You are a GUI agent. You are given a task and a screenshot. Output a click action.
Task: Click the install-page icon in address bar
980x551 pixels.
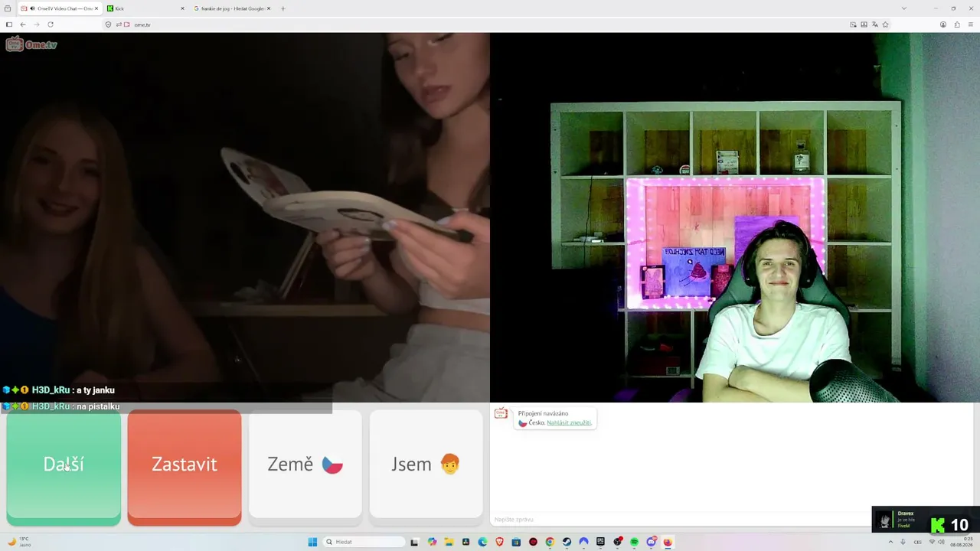(864, 24)
